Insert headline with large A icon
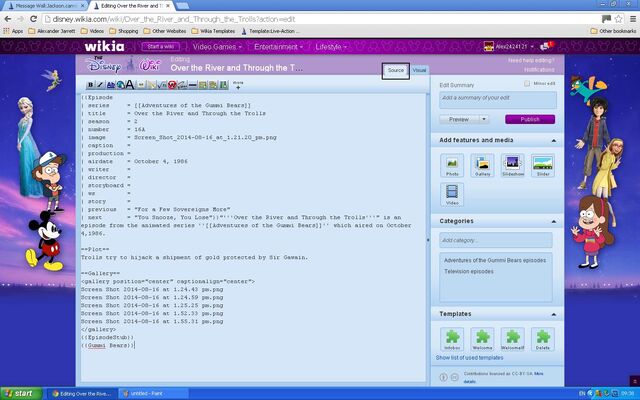The height and width of the screenshot is (400, 640). pyautogui.click(x=130, y=85)
